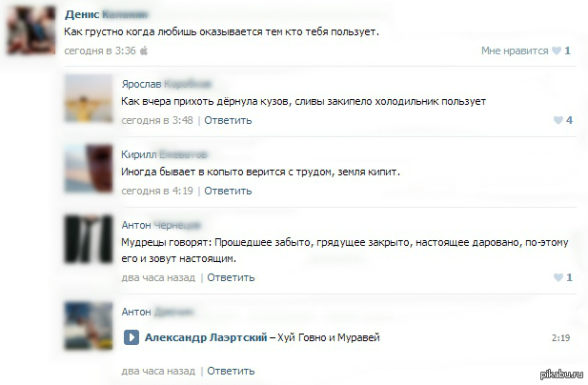Reply to the audio comment by Антон

point(231,371)
